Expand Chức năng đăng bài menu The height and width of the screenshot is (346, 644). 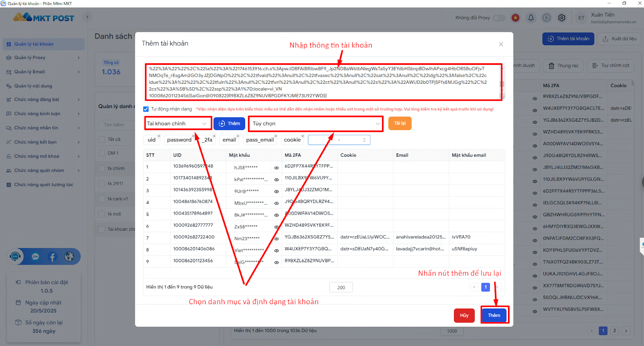(x=43, y=99)
